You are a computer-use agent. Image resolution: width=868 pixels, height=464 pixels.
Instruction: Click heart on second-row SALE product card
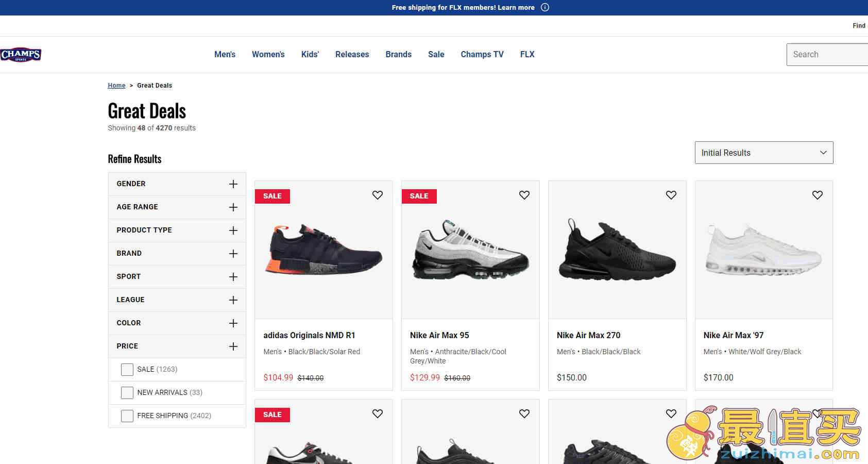coord(378,413)
